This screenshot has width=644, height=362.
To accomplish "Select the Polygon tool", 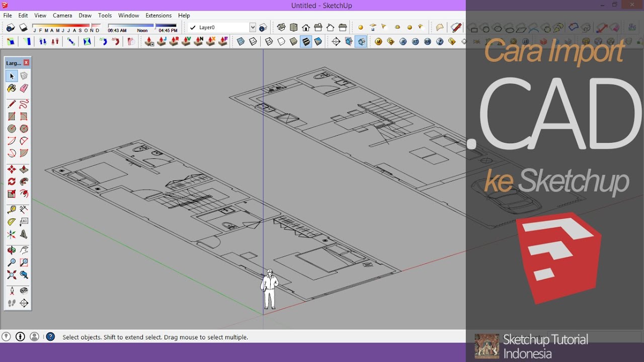I will point(24,129).
